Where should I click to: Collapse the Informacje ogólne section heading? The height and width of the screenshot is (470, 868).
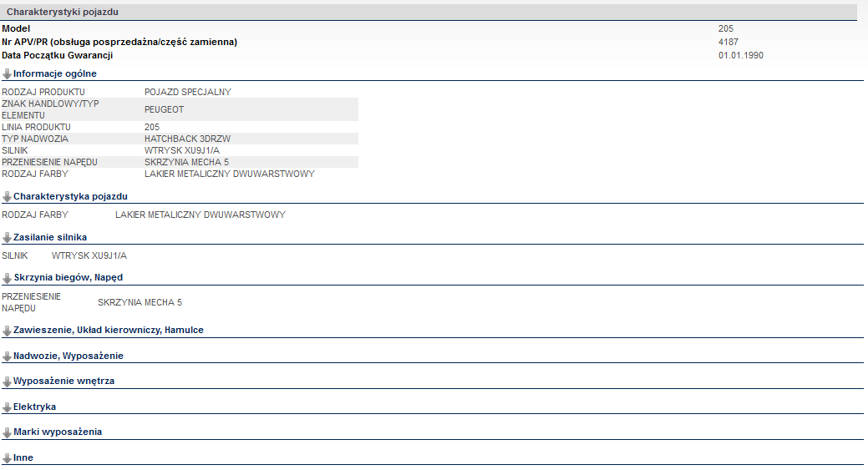tap(54, 73)
